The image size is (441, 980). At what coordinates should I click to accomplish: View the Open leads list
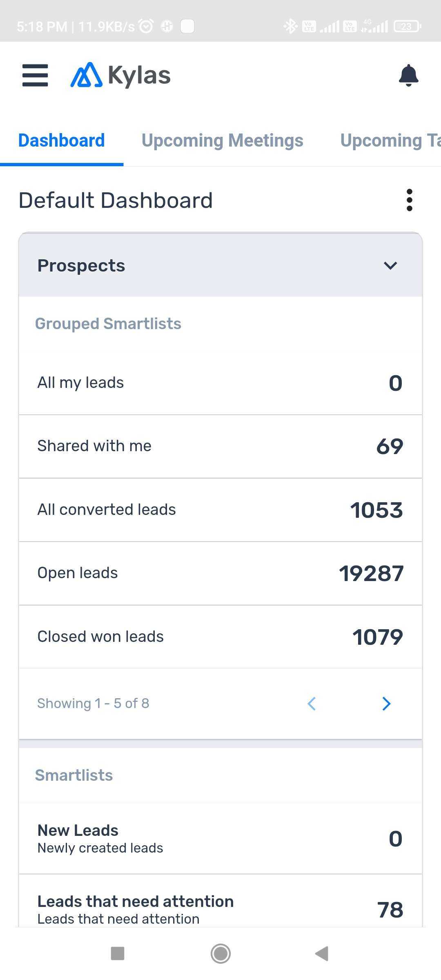(220, 573)
